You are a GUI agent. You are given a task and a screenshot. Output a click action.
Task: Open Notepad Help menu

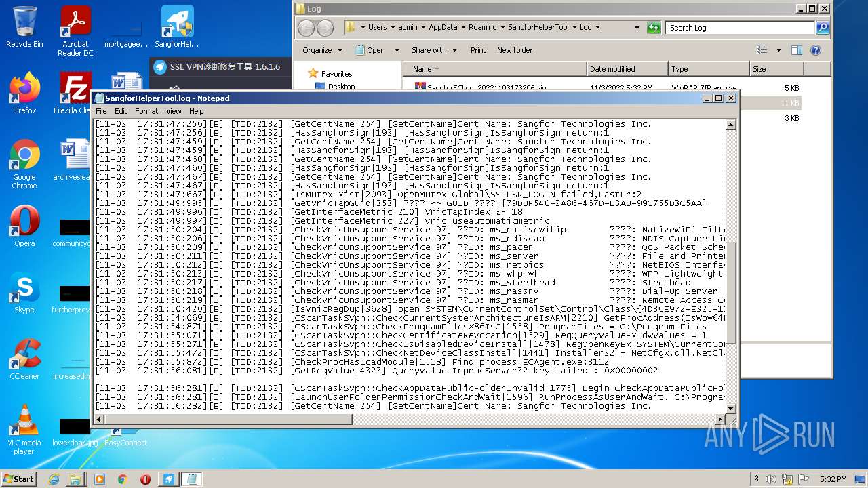point(196,111)
